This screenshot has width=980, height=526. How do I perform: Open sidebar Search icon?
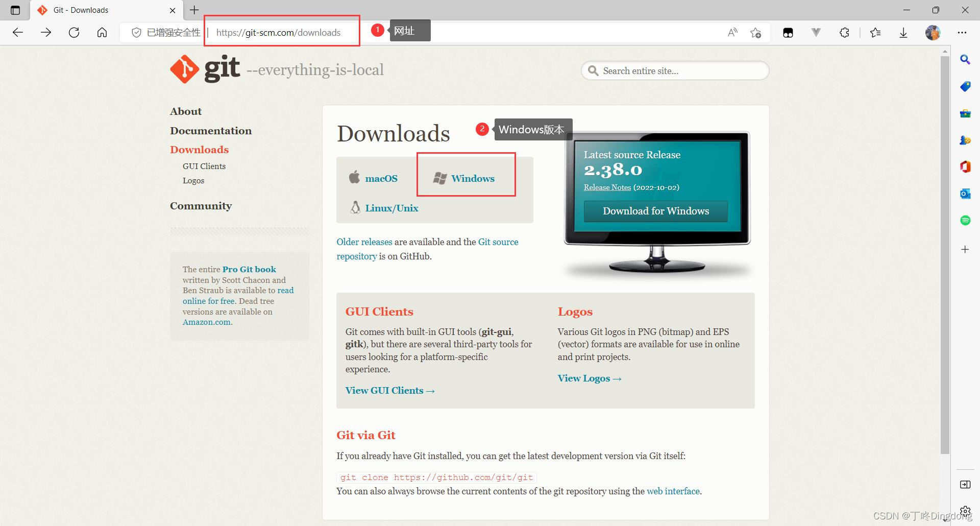point(965,60)
